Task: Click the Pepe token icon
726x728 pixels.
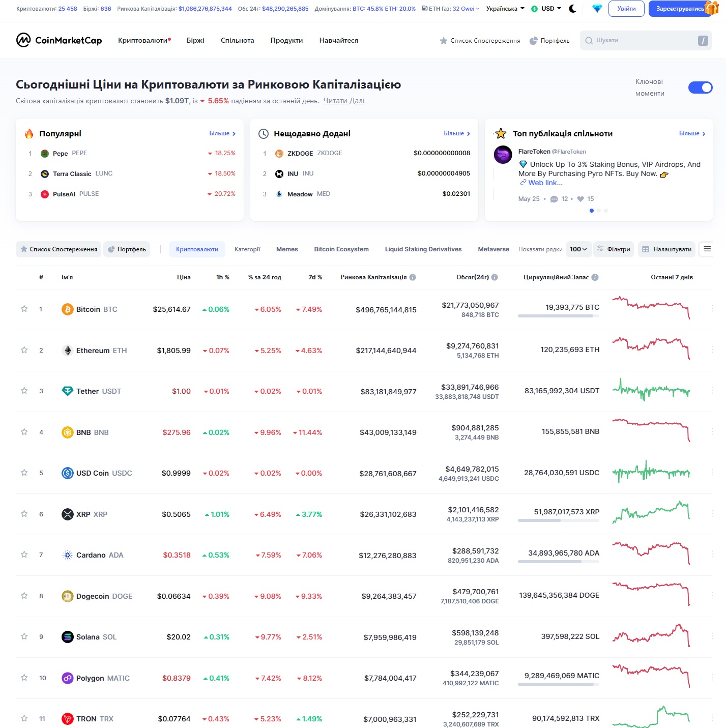Action: [45, 153]
